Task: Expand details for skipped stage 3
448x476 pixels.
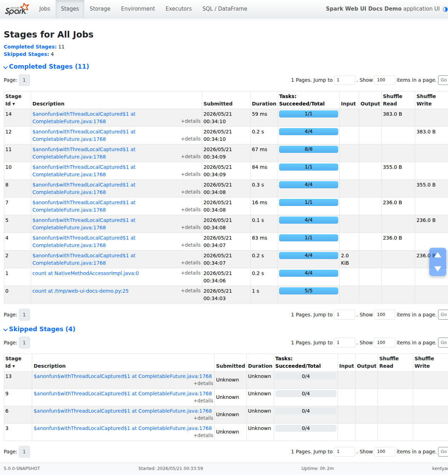Action: 203,435
